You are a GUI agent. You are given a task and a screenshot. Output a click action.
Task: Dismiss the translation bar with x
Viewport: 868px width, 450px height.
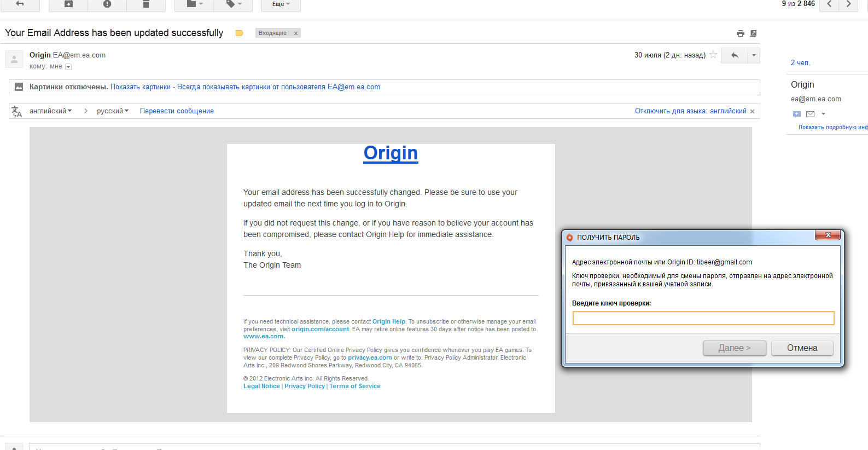(753, 111)
